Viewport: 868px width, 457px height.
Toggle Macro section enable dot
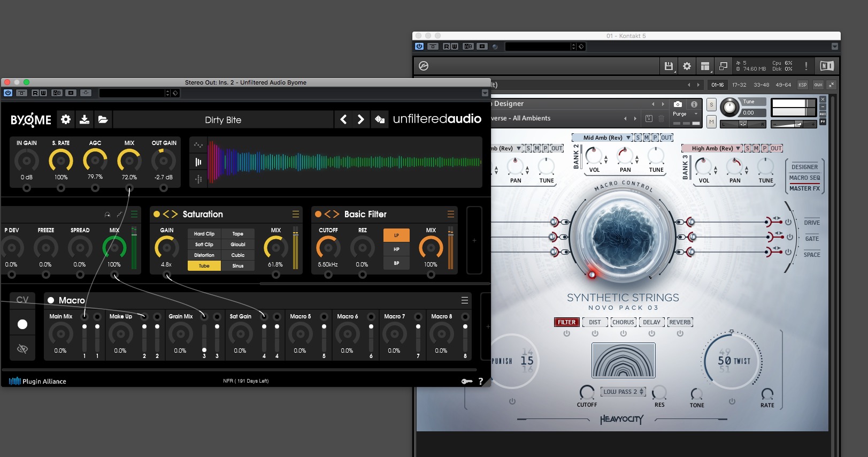[x=51, y=300]
